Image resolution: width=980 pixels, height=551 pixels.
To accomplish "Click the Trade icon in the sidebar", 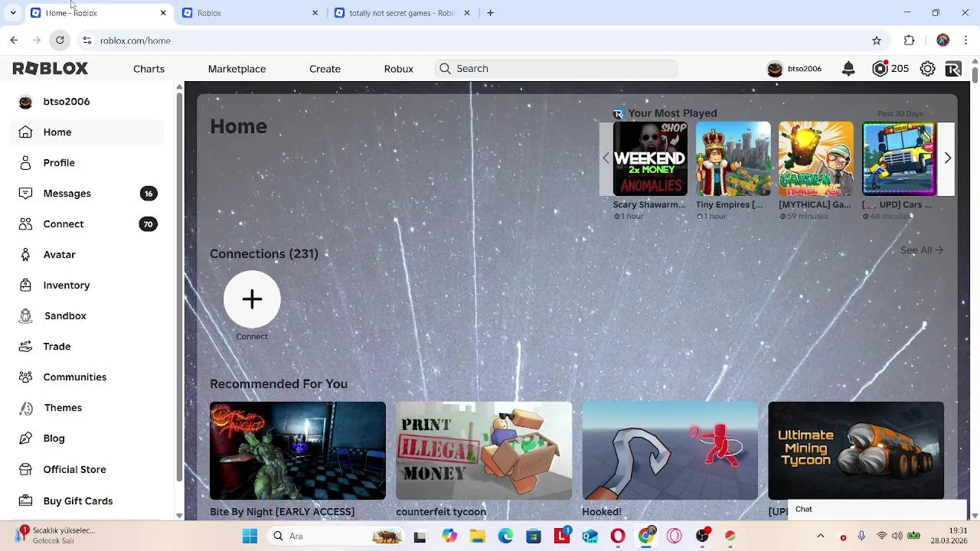I will [x=26, y=346].
